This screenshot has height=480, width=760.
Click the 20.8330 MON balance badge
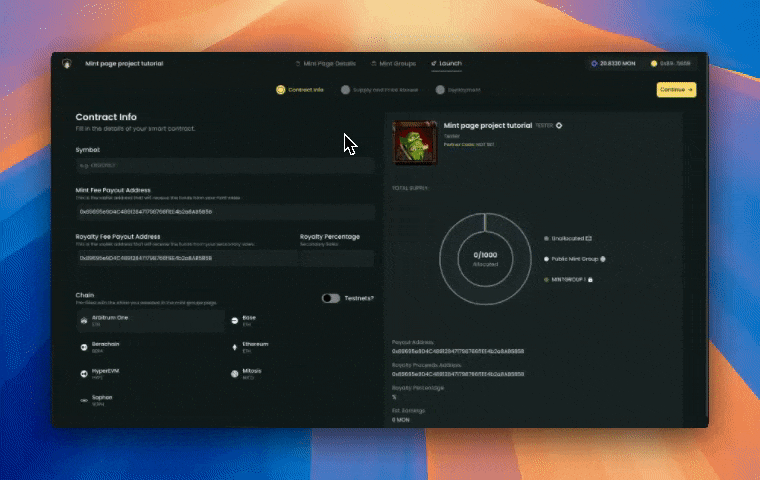(x=613, y=64)
